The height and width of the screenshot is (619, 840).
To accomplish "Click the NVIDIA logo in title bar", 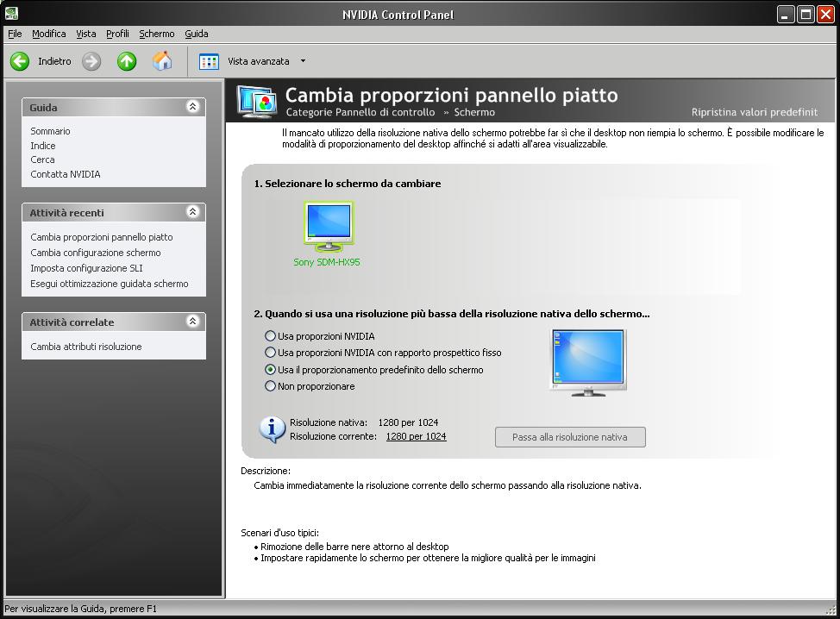I will [x=11, y=13].
